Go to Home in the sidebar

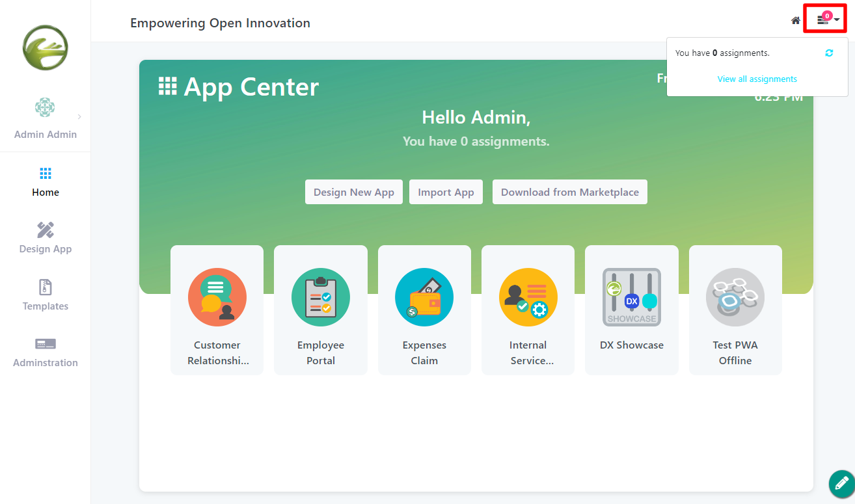[46, 181]
